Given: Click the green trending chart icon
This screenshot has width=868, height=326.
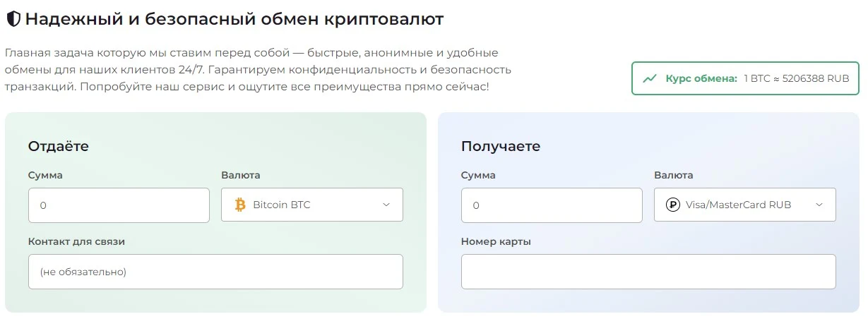Looking at the screenshot, I should point(650,78).
